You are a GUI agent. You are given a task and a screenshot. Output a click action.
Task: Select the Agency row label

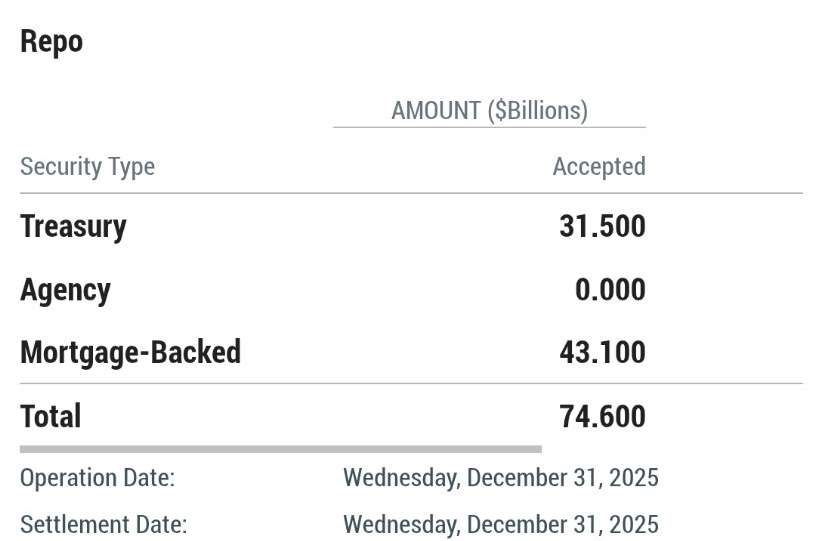pyautogui.click(x=65, y=290)
